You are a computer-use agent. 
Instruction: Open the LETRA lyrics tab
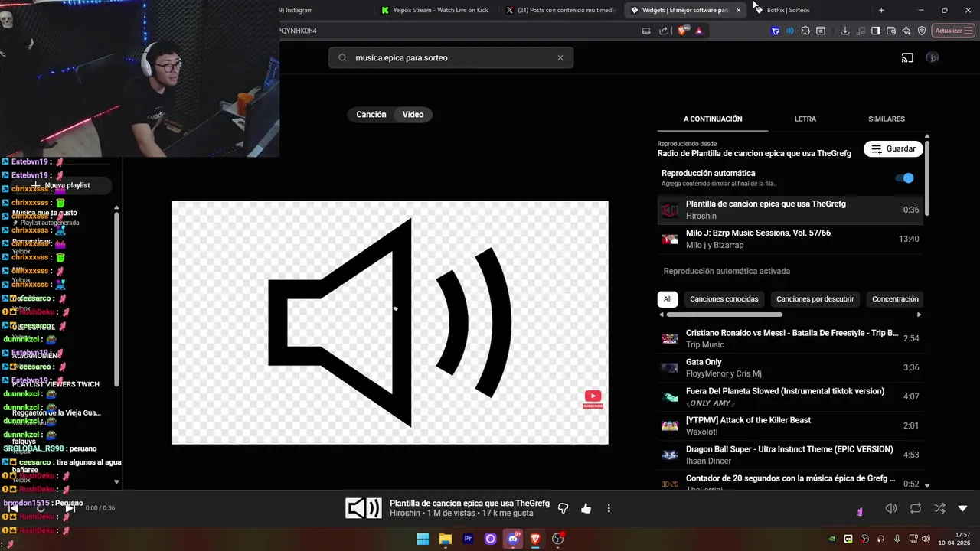pyautogui.click(x=805, y=119)
